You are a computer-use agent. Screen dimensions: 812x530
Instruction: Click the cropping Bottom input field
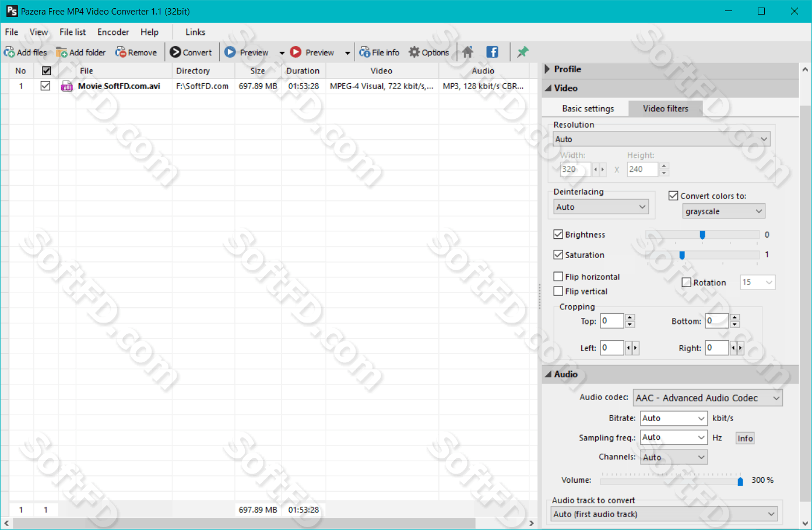(717, 321)
